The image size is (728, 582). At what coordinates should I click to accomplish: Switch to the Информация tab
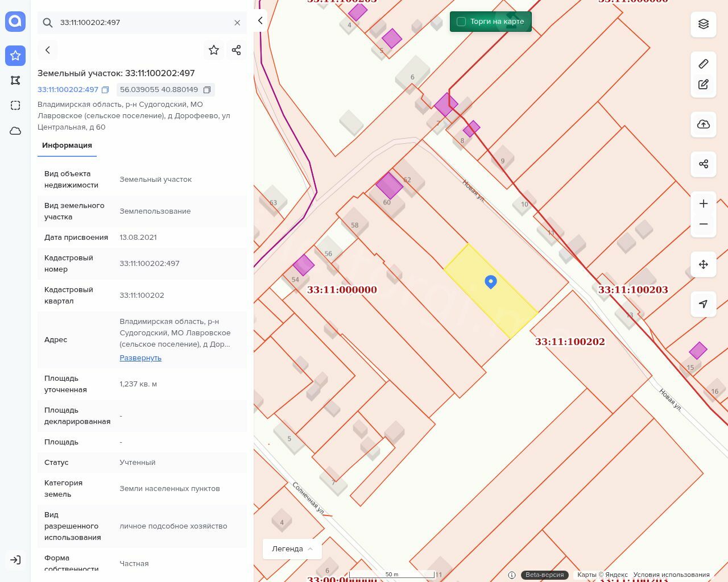[67, 145]
